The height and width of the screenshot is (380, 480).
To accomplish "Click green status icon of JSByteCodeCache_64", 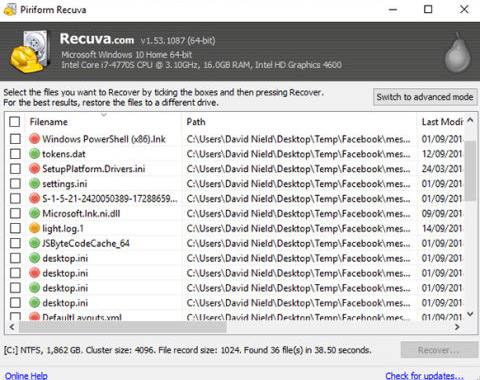I will [34, 243].
